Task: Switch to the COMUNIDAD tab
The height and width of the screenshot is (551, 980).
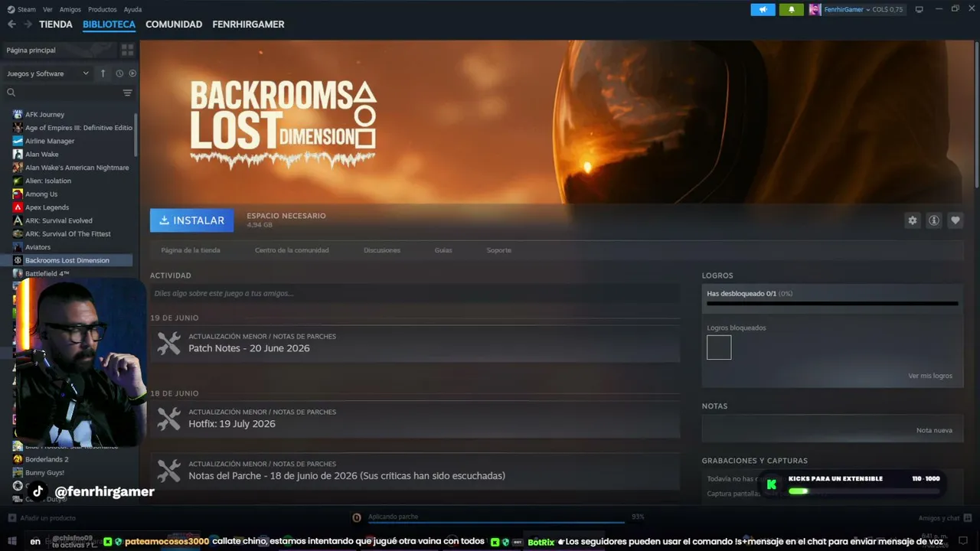Action: pos(174,24)
